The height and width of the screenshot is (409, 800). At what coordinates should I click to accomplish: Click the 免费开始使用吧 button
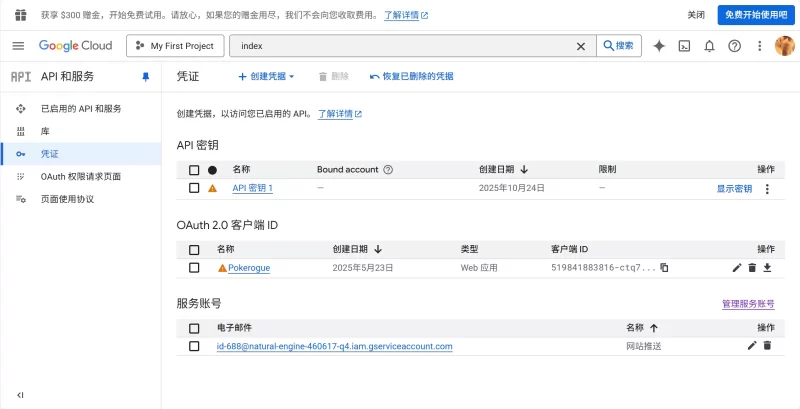755,15
